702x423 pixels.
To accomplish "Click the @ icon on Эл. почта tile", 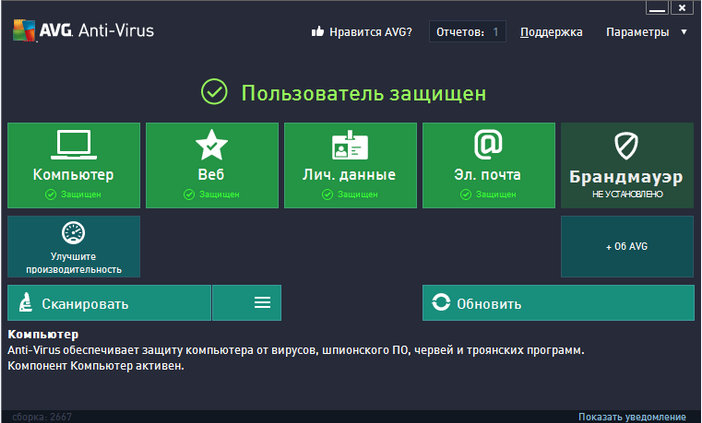I will coord(488,145).
